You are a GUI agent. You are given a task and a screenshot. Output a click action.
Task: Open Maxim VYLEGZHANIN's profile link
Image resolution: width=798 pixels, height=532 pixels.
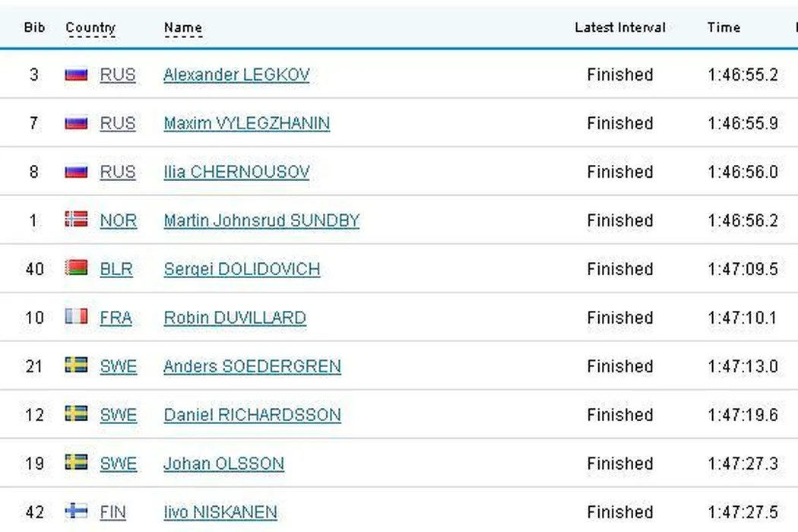tap(246, 123)
